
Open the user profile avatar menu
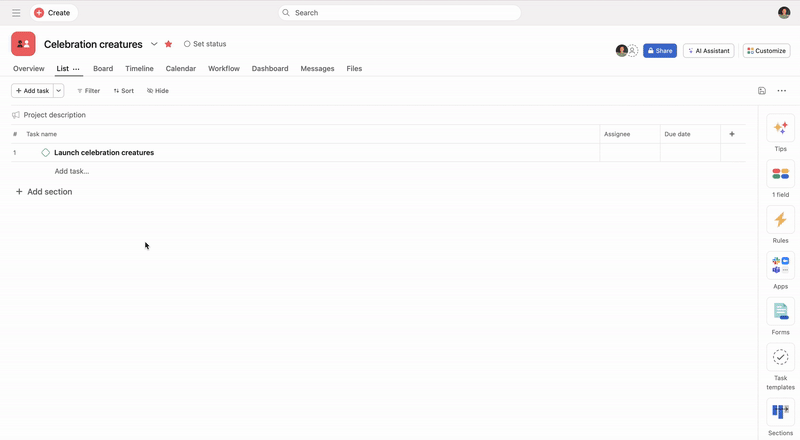784,13
